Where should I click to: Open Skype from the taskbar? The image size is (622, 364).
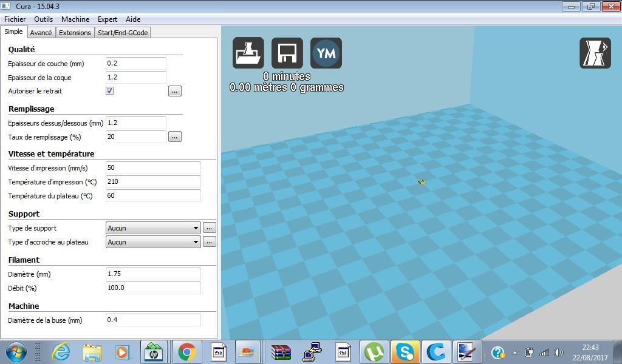[x=405, y=352]
